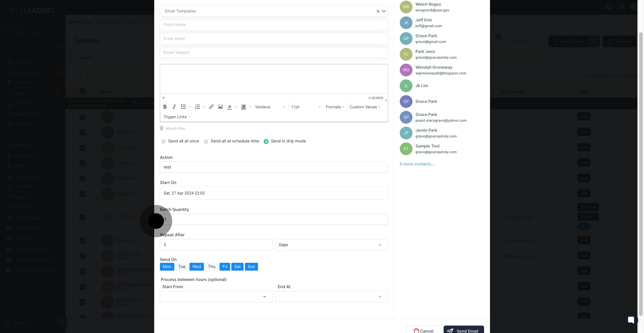Viewport: 644px width, 333px height.
Task: Select Send all at once option
Action: coord(163,142)
